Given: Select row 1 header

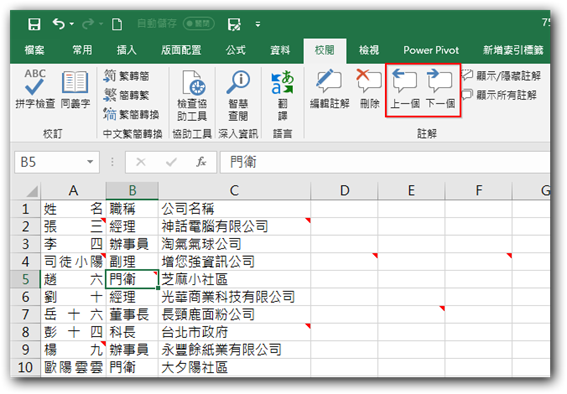Looking at the screenshot, I should click(25, 209).
